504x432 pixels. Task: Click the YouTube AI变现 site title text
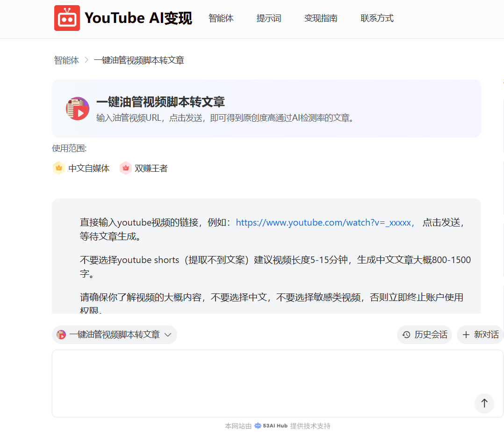138,18
